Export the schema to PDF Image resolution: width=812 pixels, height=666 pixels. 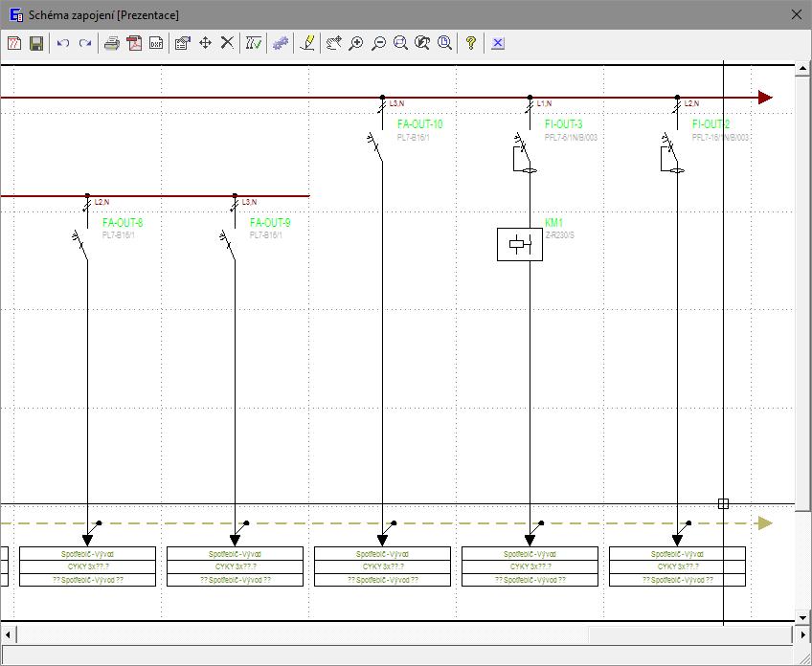click(134, 43)
